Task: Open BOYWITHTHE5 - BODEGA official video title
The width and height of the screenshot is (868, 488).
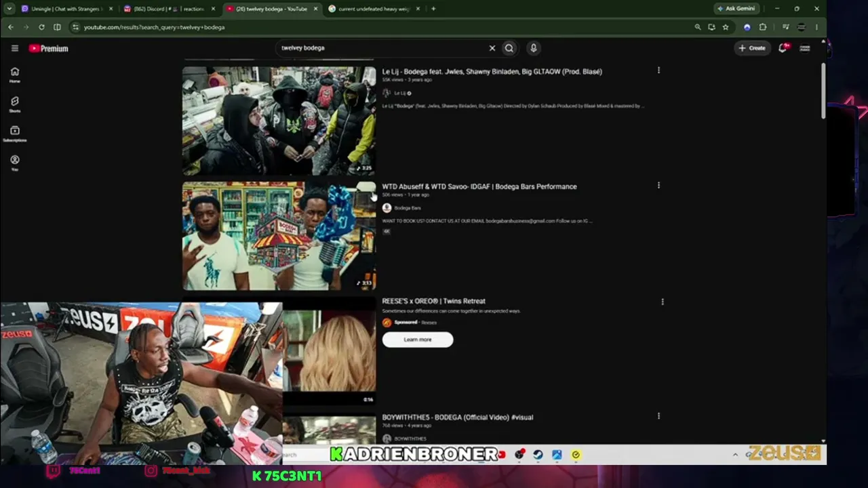Action: tap(458, 418)
